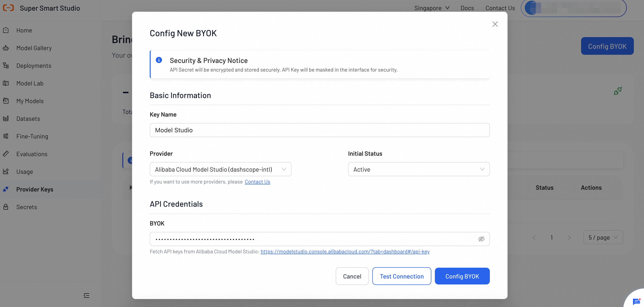Navigate to Fine-Tuning

coord(32,136)
